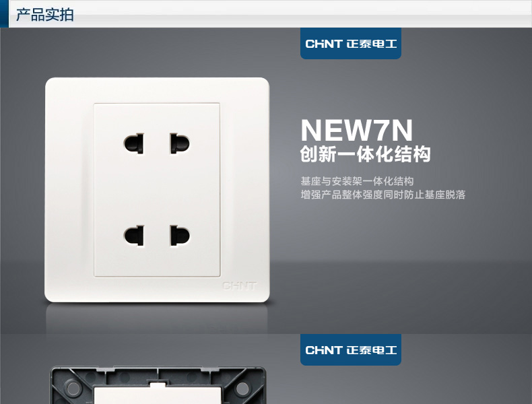Click the NEW7N headline text
The height and width of the screenshot is (404, 532).
coord(357,130)
